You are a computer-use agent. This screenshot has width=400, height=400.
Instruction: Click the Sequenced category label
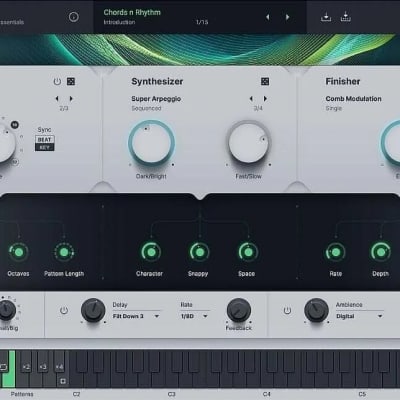(146, 108)
